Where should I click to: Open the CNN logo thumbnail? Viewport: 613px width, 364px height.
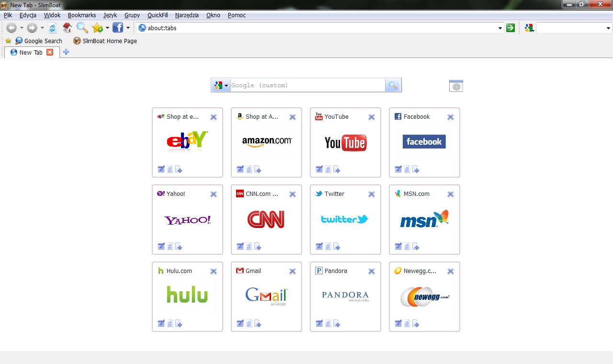tap(266, 219)
